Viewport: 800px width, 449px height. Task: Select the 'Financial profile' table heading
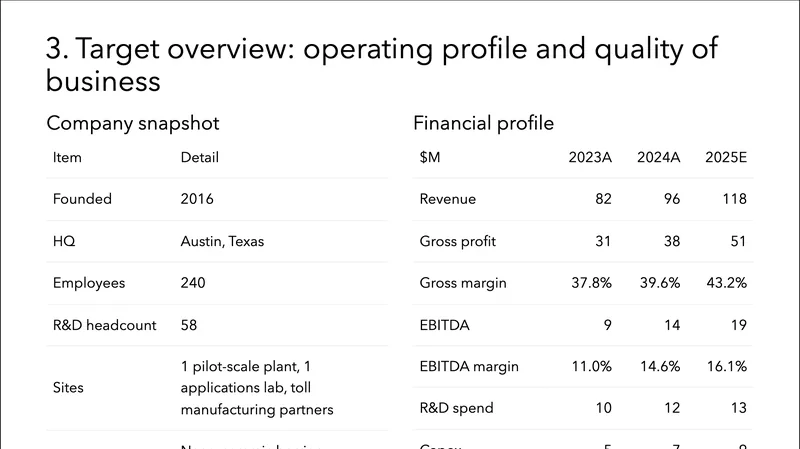click(483, 124)
